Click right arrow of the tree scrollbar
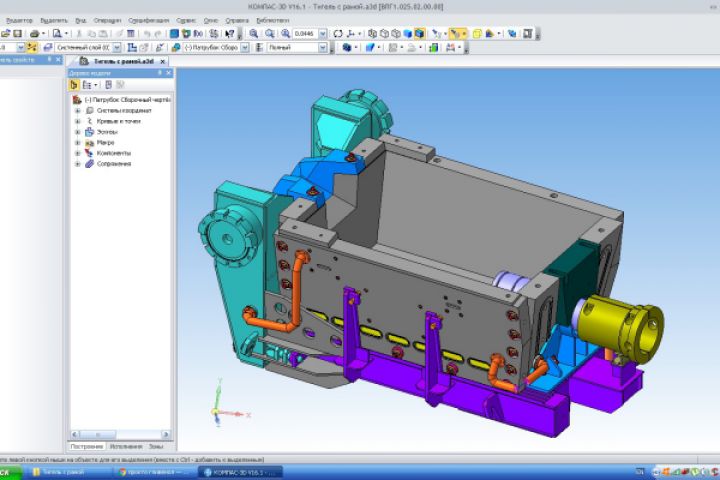720x480 pixels. click(x=166, y=435)
